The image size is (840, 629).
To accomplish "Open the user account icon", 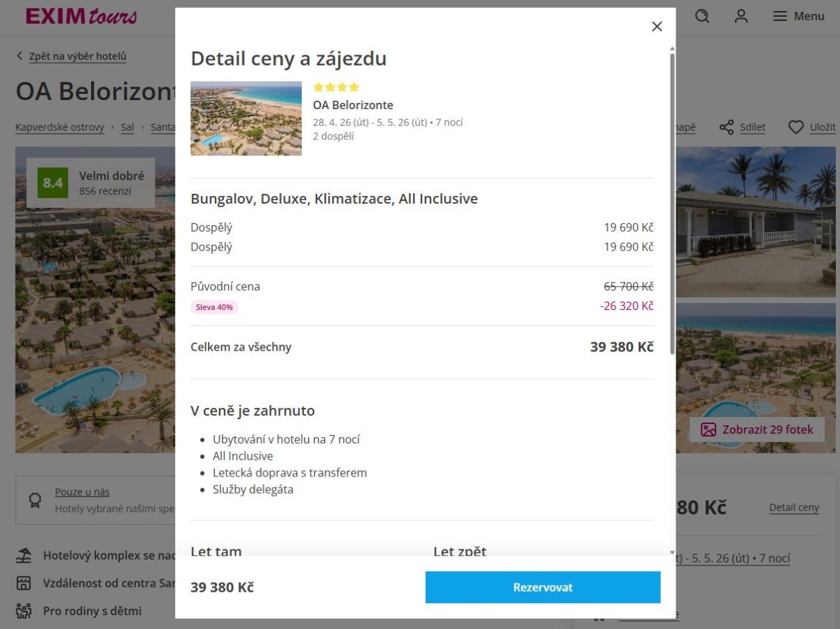I will (741, 16).
